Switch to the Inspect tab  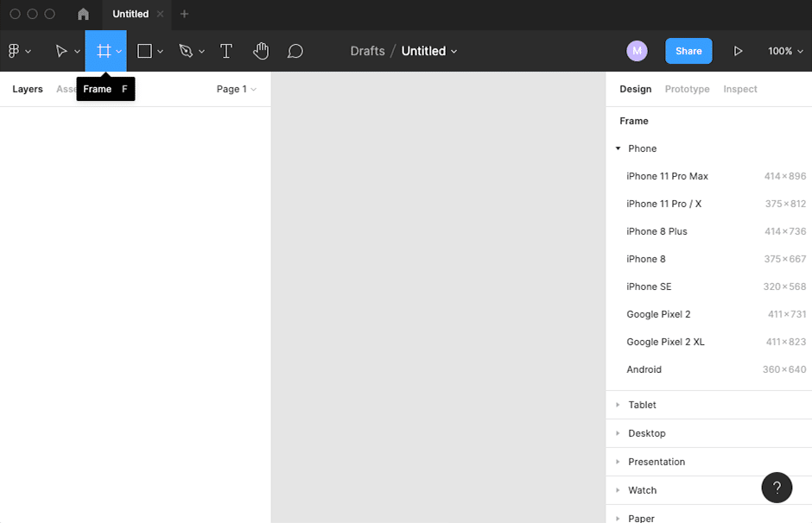tap(740, 89)
